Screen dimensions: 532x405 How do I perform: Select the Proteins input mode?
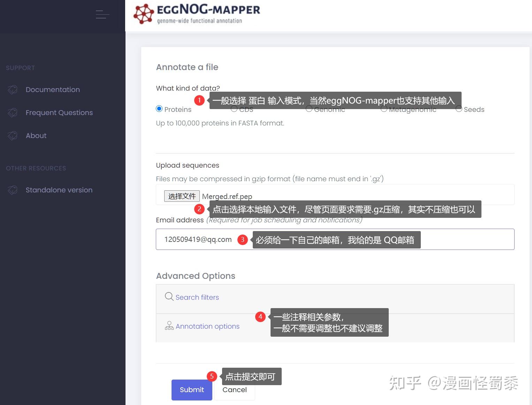coord(159,108)
